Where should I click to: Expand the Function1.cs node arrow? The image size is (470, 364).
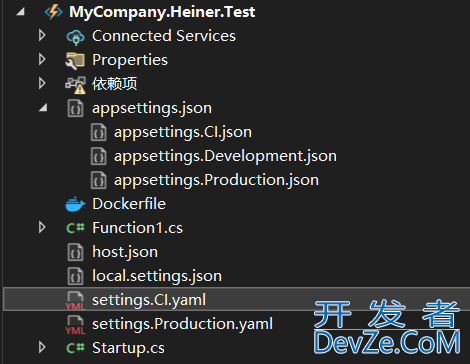pos(42,227)
